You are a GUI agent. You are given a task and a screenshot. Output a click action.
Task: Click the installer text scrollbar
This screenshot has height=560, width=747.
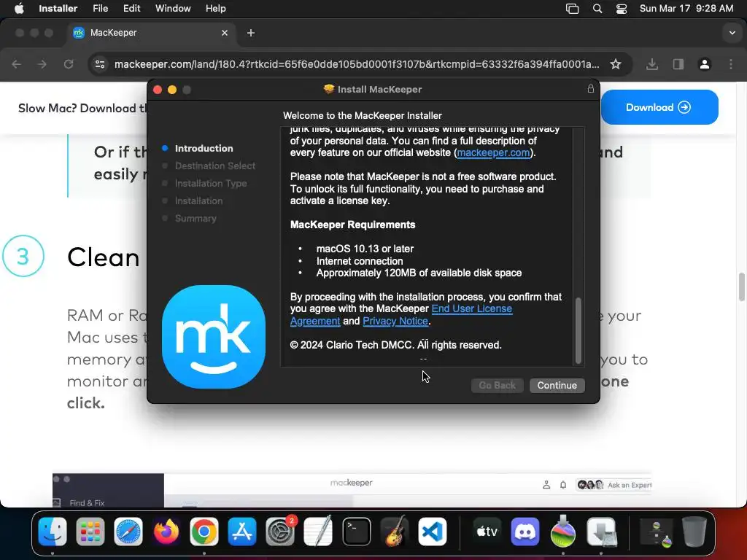(578, 330)
